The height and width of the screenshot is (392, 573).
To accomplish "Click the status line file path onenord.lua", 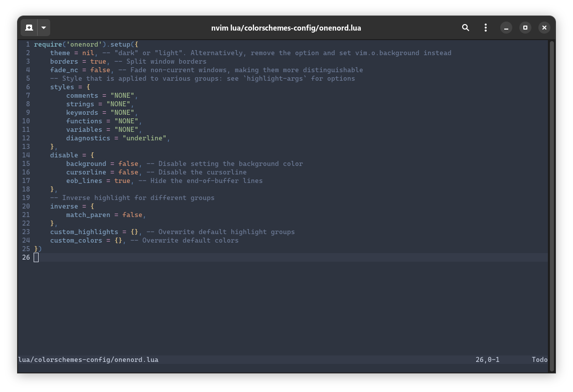I will 88,360.
